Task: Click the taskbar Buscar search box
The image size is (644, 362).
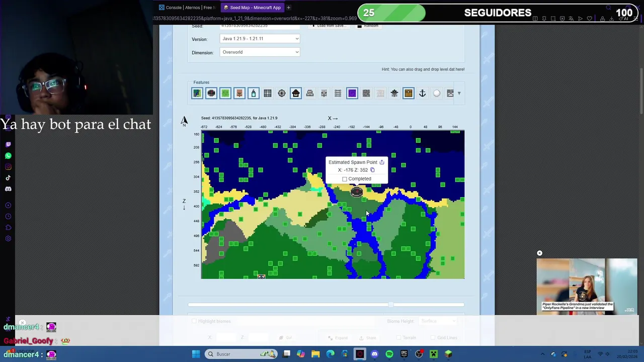Action: [x=241, y=354]
